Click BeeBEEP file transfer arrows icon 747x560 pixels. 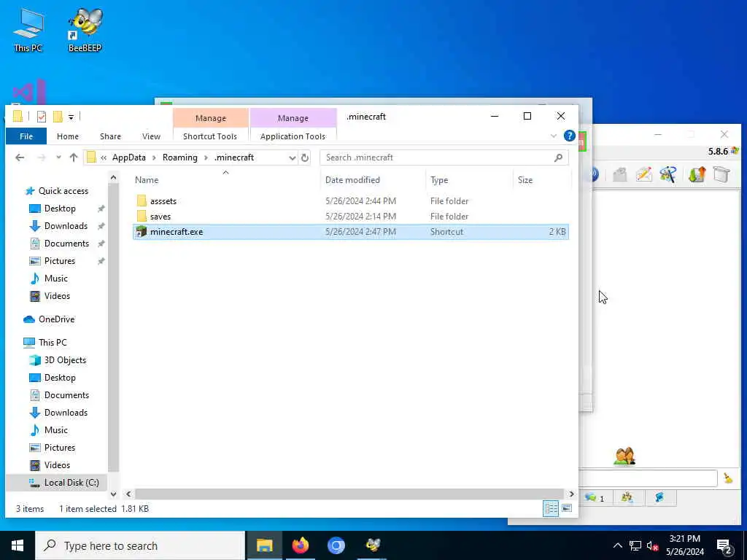[x=697, y=174]
